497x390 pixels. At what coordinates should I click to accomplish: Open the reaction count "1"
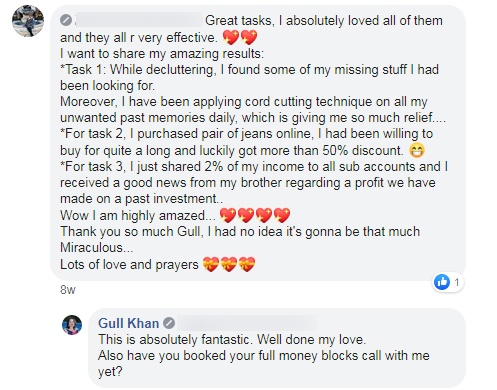tap(457, 282)
